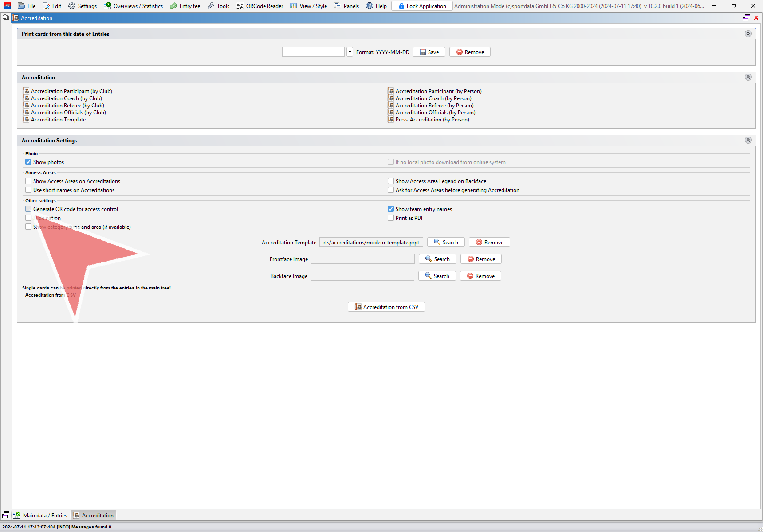The image size is (763, 532).
Task: Click the Backface Image input field
Action: [362, 276]
